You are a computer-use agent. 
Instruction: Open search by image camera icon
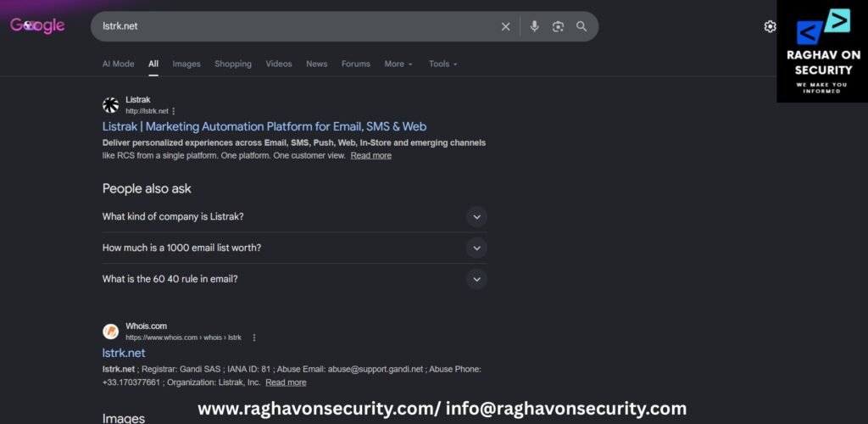click(558, 26)
